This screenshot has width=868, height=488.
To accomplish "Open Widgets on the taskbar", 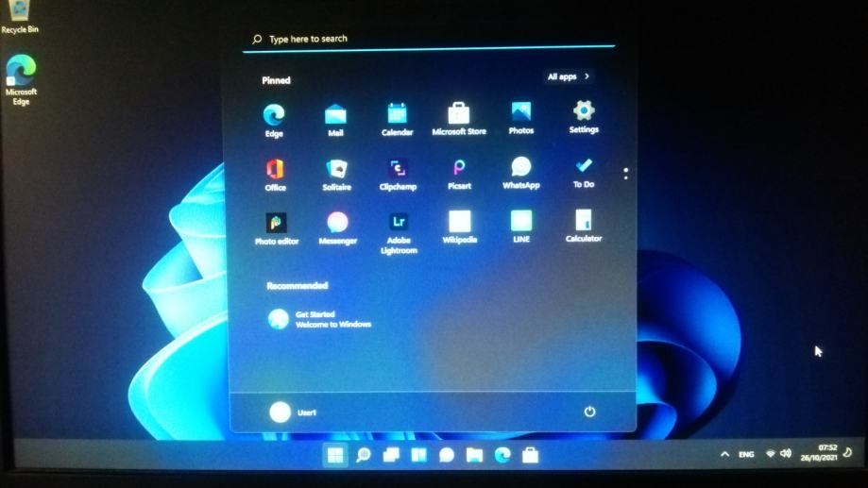I will click(418, 455).
